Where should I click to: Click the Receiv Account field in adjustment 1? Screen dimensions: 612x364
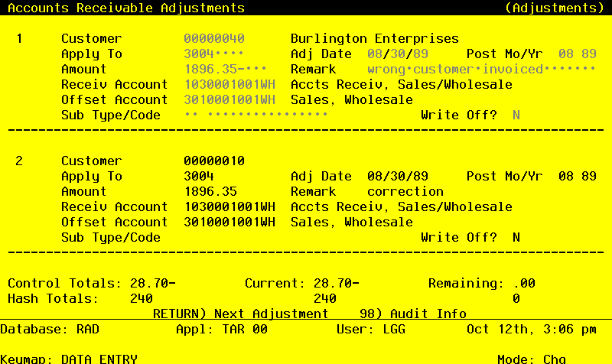[229, 84]
